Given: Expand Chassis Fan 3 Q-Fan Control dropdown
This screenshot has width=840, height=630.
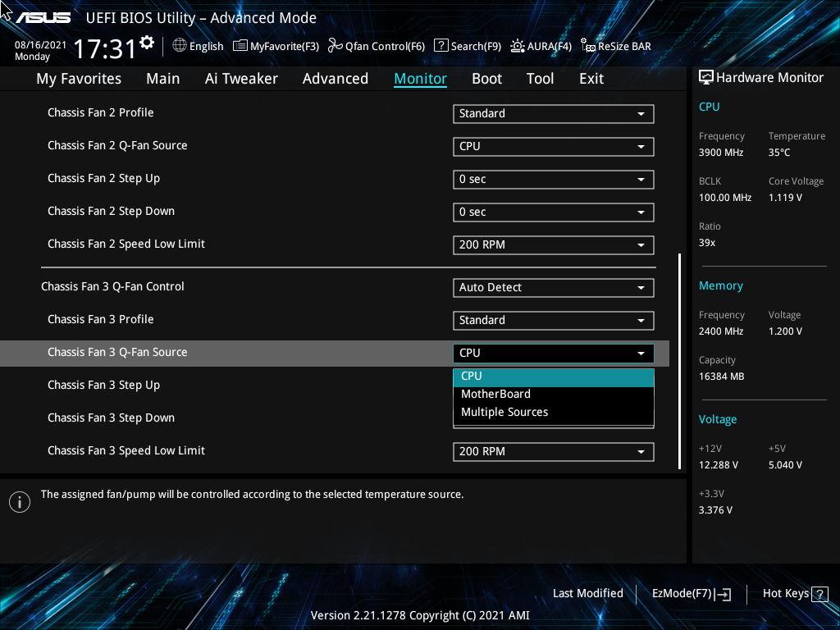Looking at the screenshot, I should (554, 288).
